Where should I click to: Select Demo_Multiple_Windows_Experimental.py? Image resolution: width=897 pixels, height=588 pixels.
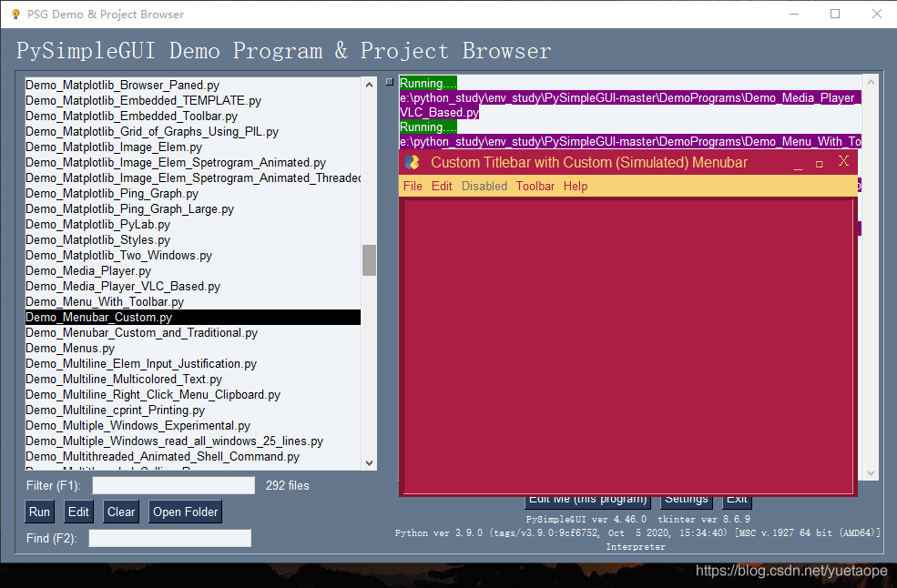click(x=193, y=425)
